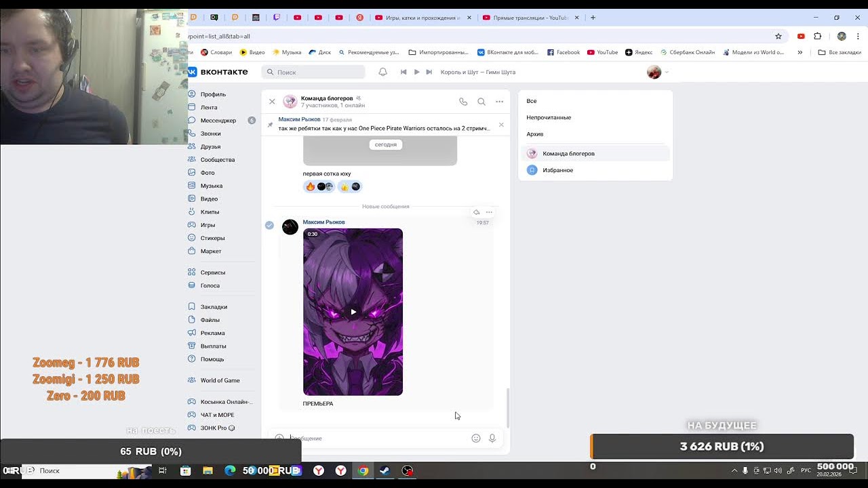Open the Facebook bookmark
The width and height of the screenshot is (868, 488).
(x=564, y=52)
